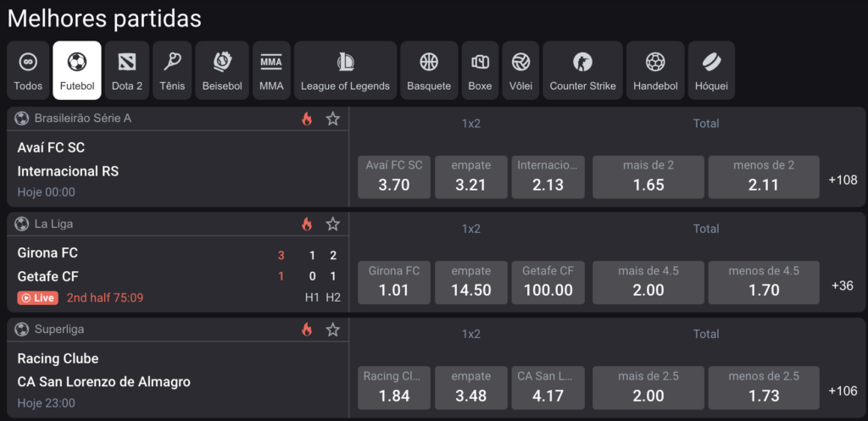
Task: Select mais de 2 odds 1.65
Action: [648, 177]
